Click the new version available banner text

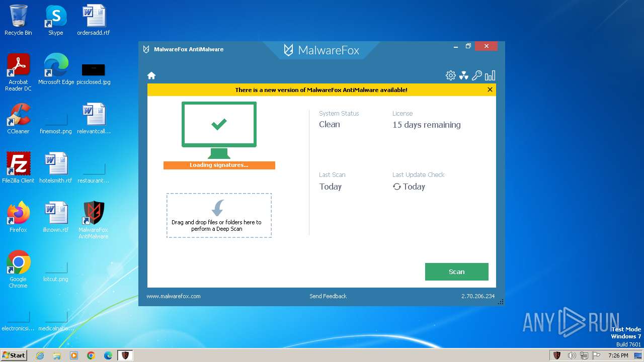pyautogui.click(x=321, y=90)
